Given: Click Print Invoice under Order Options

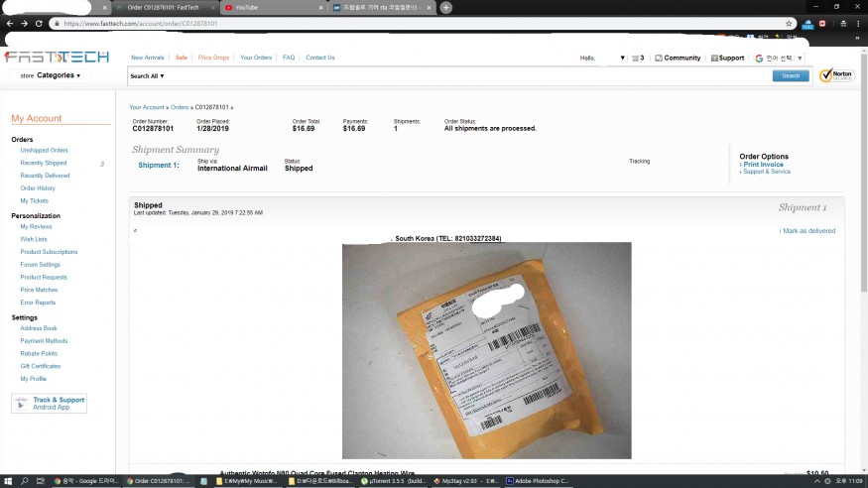Looking at the screenshot, I should tap(763, 165).
